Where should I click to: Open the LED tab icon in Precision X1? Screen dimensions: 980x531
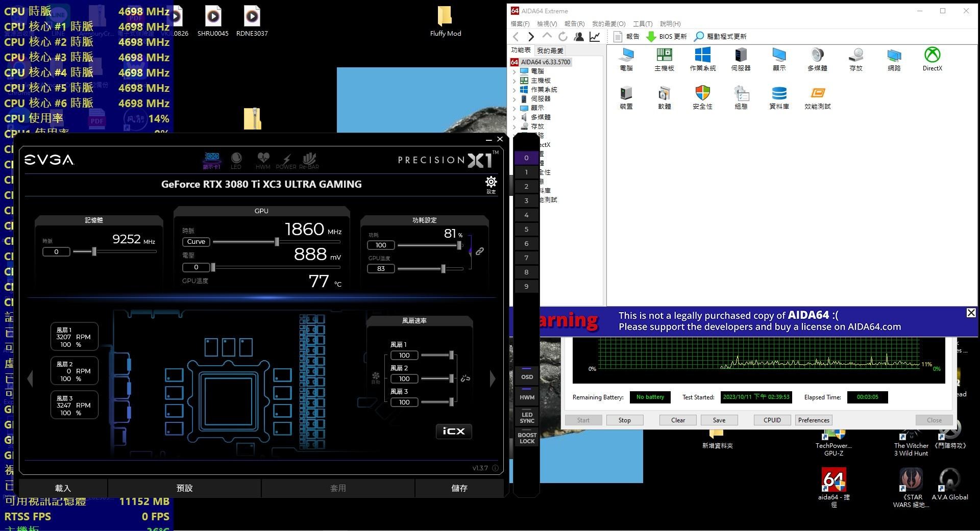[236, 160]
